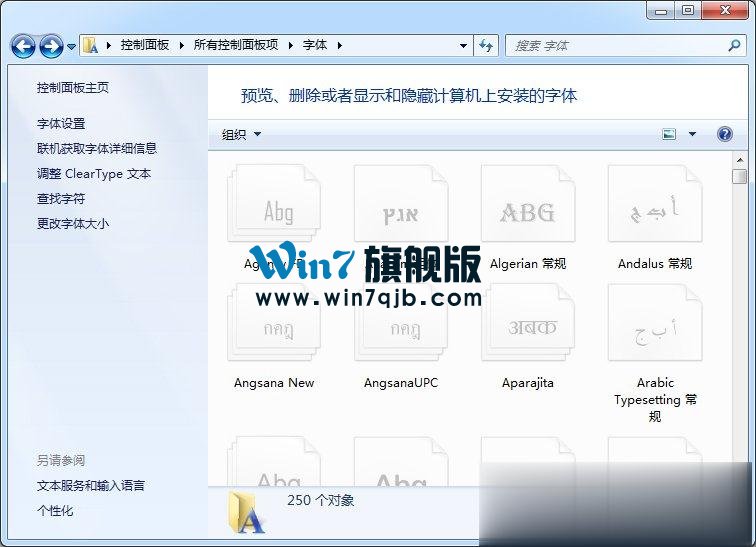Select the Aharoni Hebrew font icon
Image resolution: width=756 pixels, height=547 pixels.
click(x=401, y=203)
